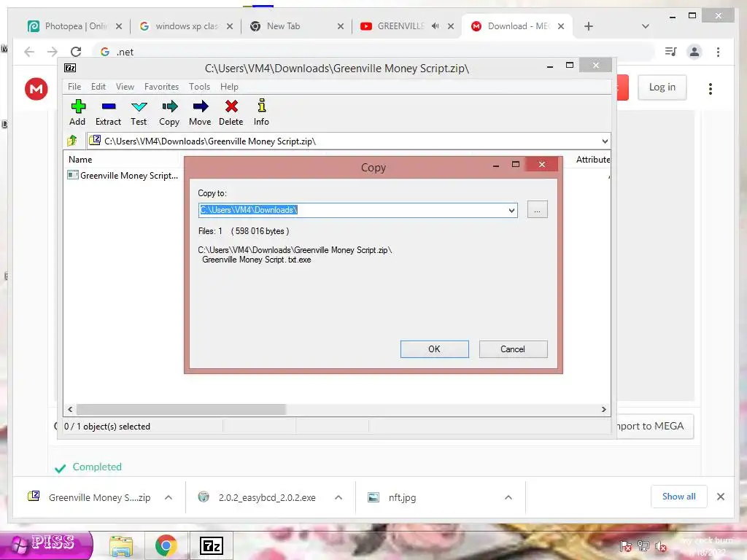Expand options for nft.jpg download
747x560 pixels.
coord(508,497)
